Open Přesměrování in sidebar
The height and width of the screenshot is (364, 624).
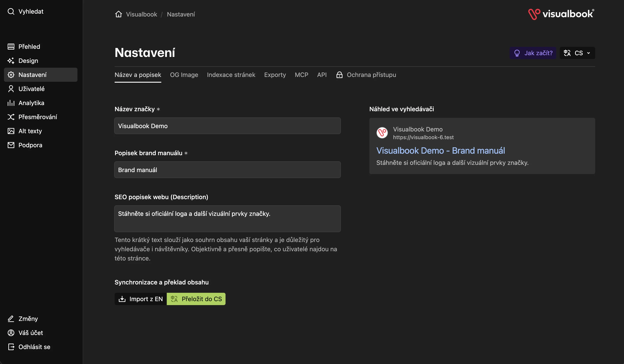click(41, 117)
